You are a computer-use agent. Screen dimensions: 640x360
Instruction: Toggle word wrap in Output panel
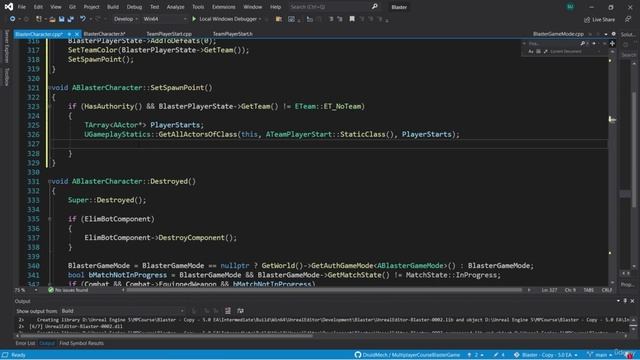point(240,311)
